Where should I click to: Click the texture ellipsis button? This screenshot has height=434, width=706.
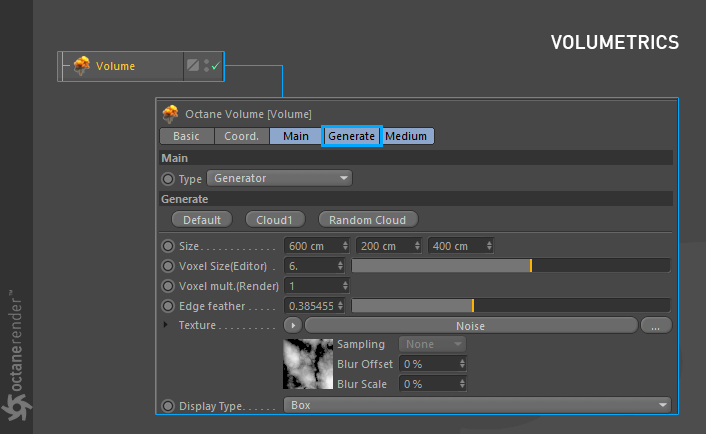coord(656,326)
